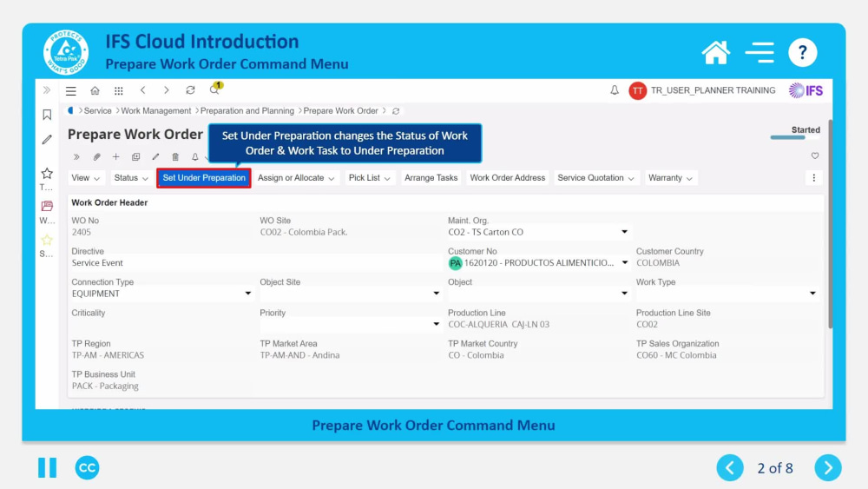Open the vertical three-dot more commands menu
This screenshot has height=489, width=868.
[x=814, y=178]
